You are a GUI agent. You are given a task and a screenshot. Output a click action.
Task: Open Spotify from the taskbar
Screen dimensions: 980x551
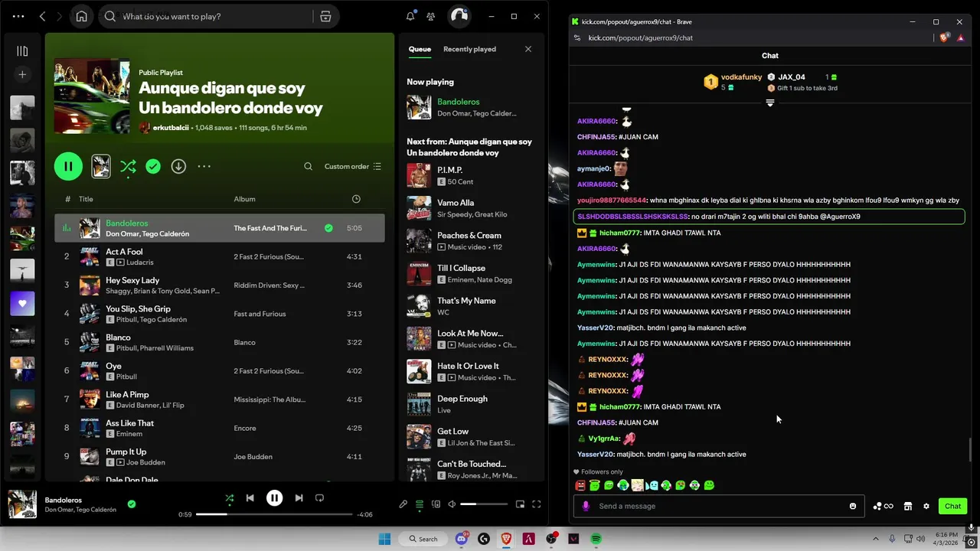tap(596, 539)
